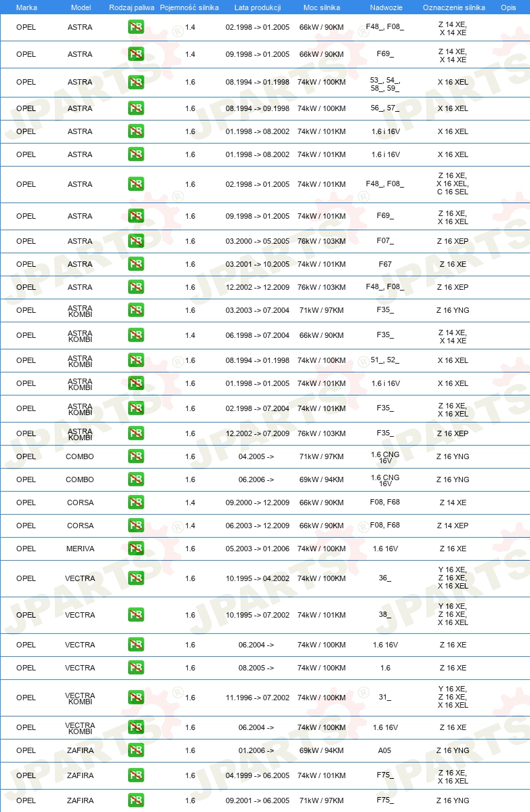Click the Moc silnika column header

[322, 7]
